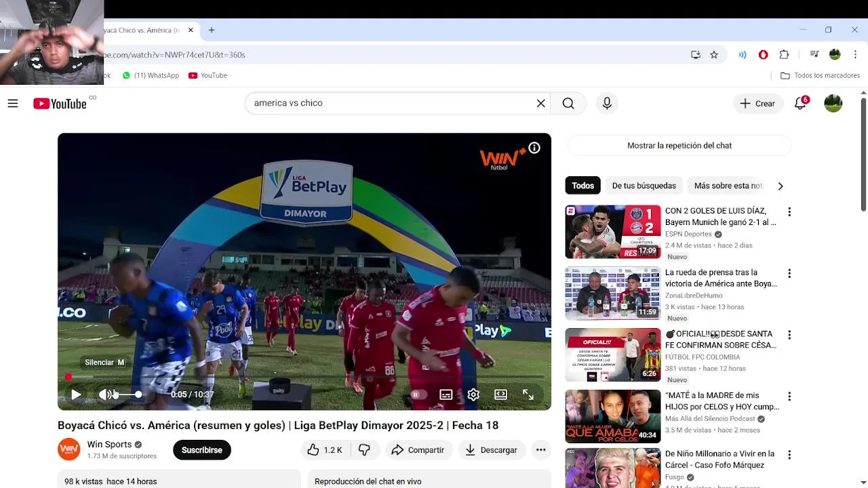Open the YouTube hamburger guide menu

[13, 103]
